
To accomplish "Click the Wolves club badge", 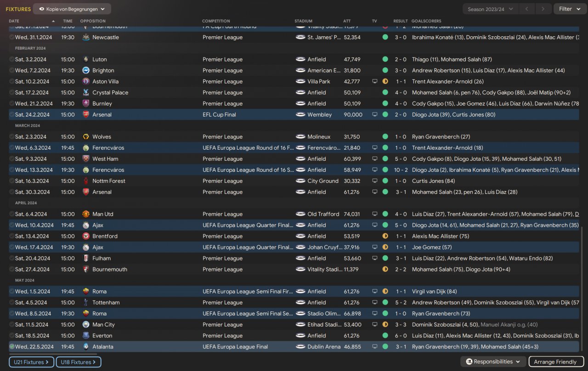I will click(x=85, y=137).
